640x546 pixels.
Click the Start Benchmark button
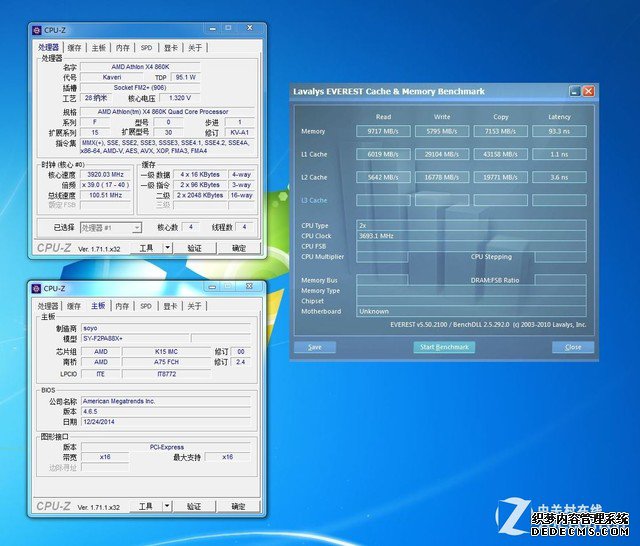[x=444, y=347]
